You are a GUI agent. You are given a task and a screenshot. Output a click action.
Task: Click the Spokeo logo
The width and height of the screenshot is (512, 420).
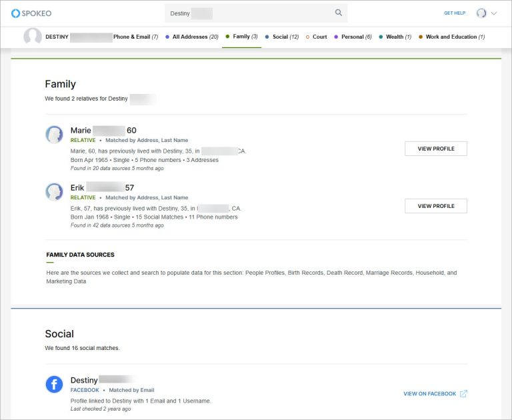tap(31, 13)
